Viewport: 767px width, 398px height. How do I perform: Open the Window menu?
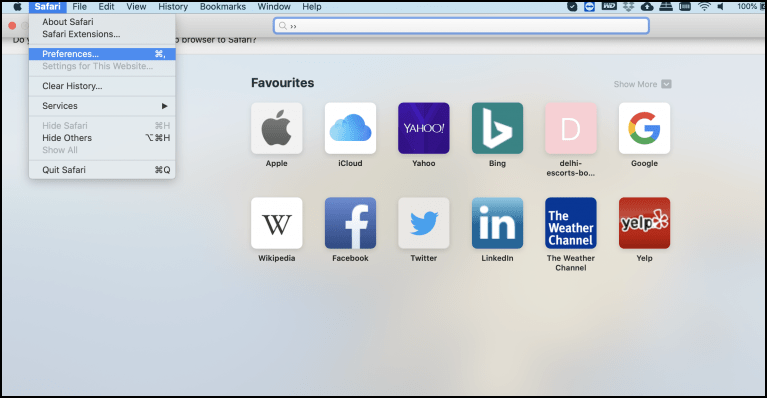coord(274,6)
